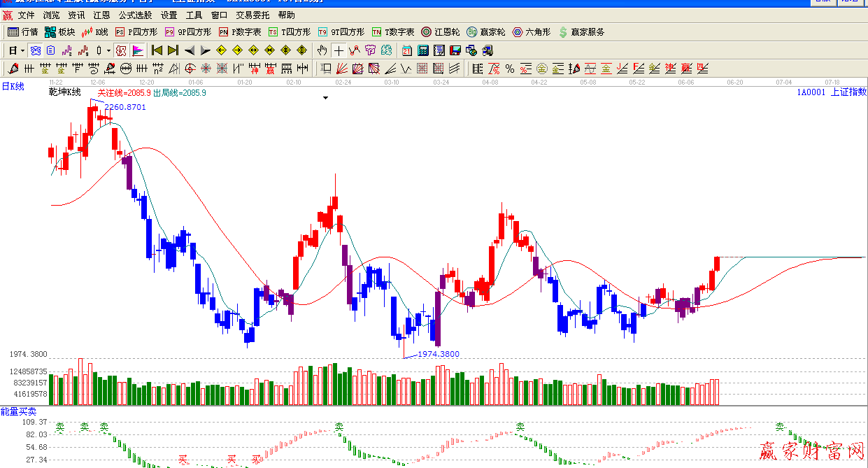Open the 交易委托 menu
The height and width of the screenshot is (468, 868).
pyautogui.click(x=252, y=15)
